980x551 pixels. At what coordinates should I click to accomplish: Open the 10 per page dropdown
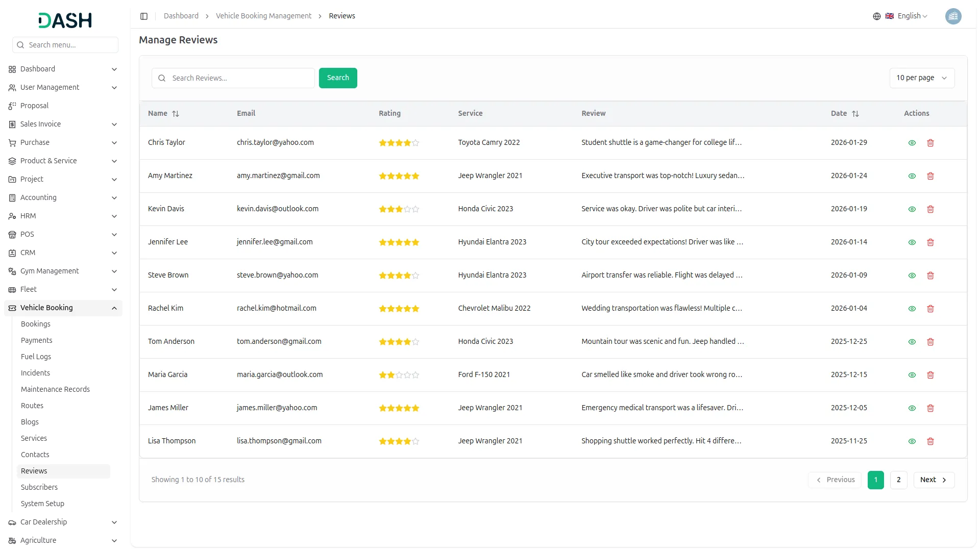click(x=921, y=78)
